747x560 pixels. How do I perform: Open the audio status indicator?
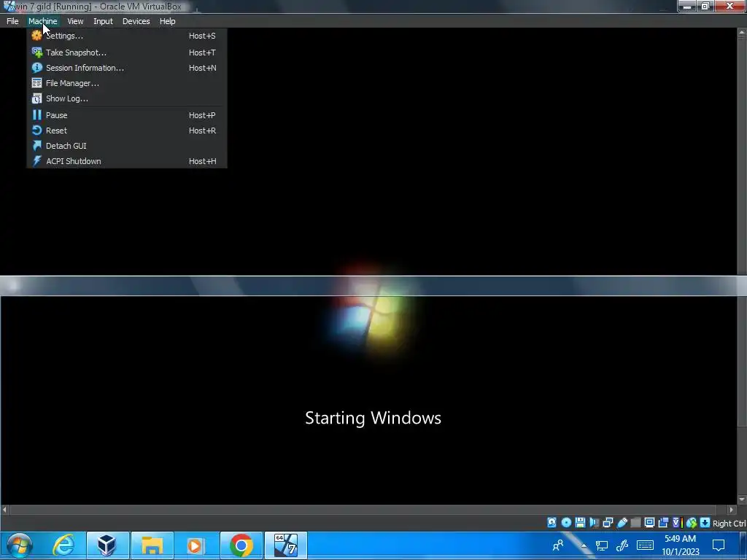(x=594, y=523)
